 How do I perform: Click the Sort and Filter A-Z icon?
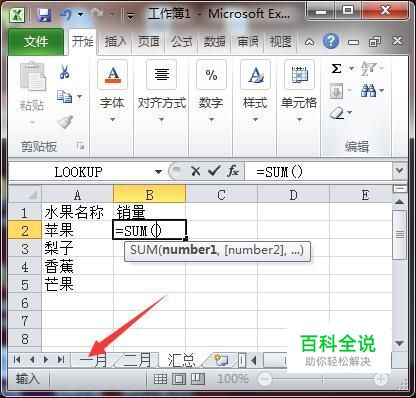pyautogui.click(x=369, y=69)
